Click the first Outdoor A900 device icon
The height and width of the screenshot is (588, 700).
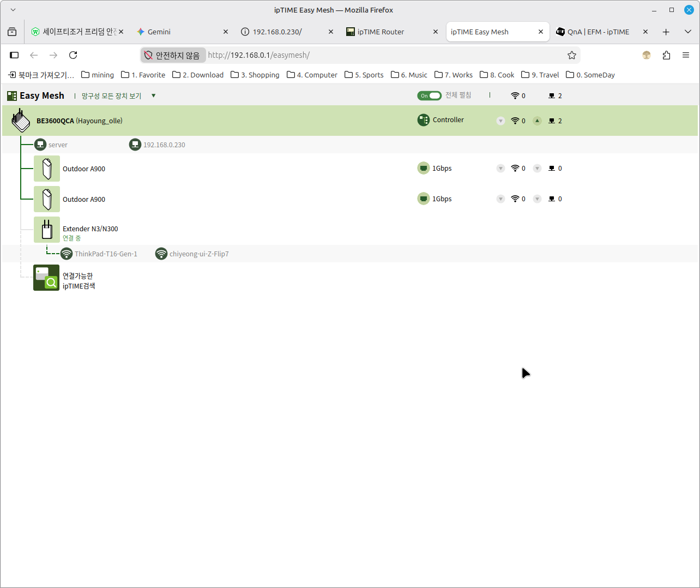(47, 169)
